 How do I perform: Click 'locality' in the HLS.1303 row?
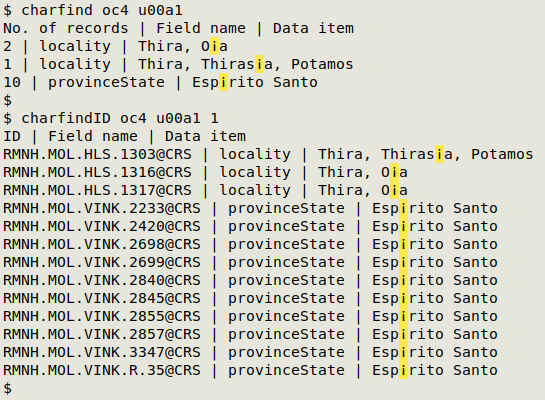255,155
